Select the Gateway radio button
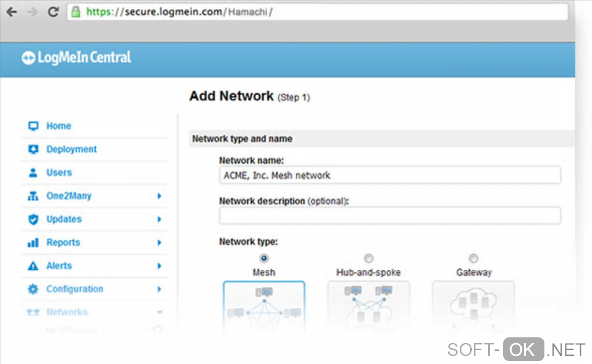 click(473, 259)
